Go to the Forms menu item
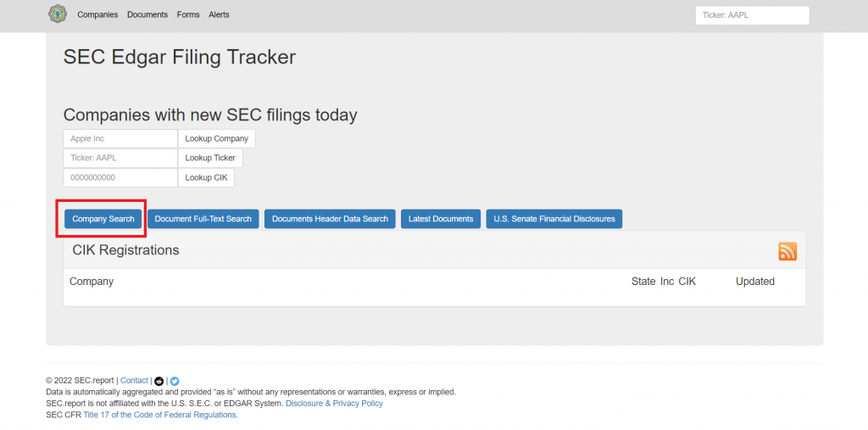This screenshot has width=868, height=430. click(188, 14)
